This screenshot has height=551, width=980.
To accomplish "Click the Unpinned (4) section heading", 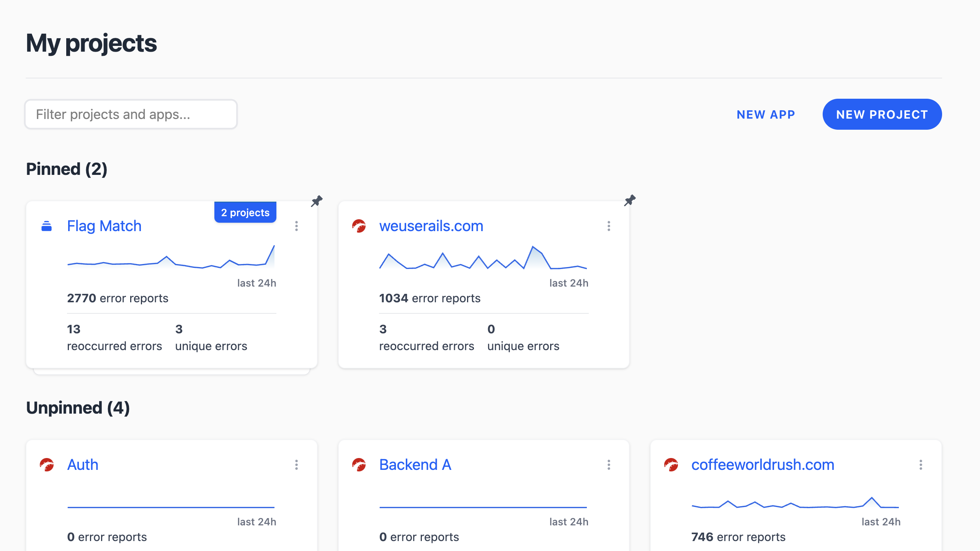I will click(x=78, y=408).
